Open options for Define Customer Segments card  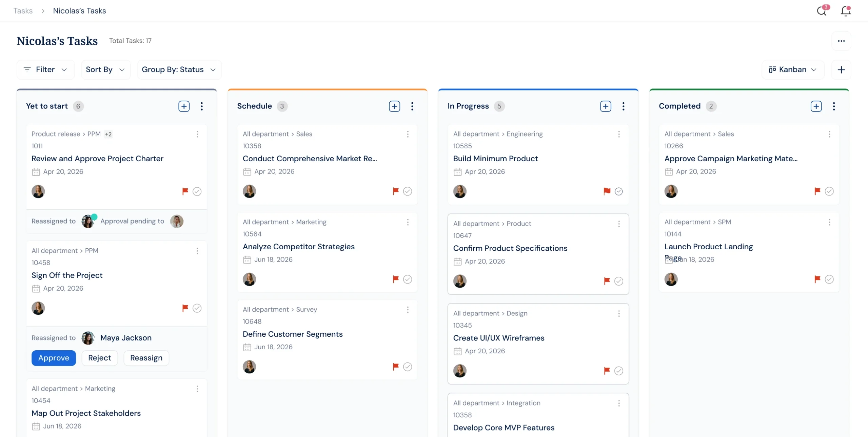(408, 310)
